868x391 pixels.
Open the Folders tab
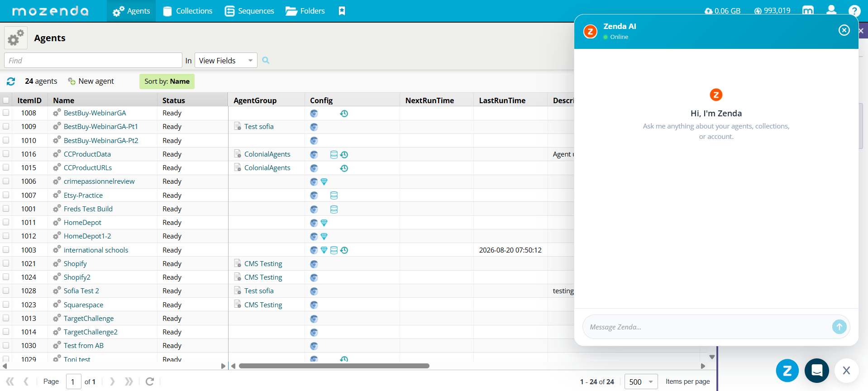pyautogui.click(x=305, y=11)
